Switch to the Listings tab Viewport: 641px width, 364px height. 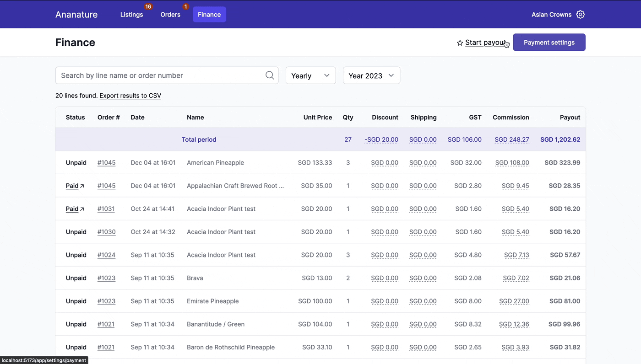(x=131, y=14)
